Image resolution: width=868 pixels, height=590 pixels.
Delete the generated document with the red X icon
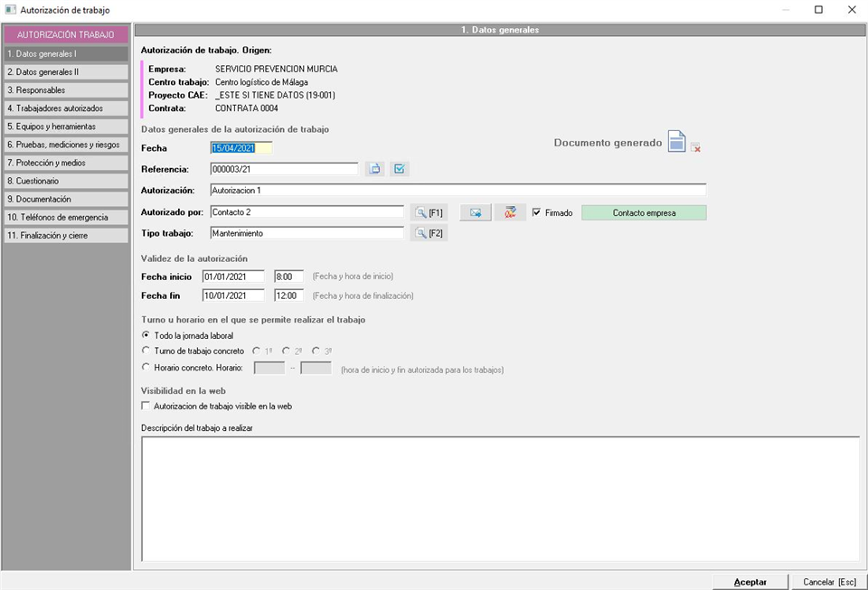[695, 147]
